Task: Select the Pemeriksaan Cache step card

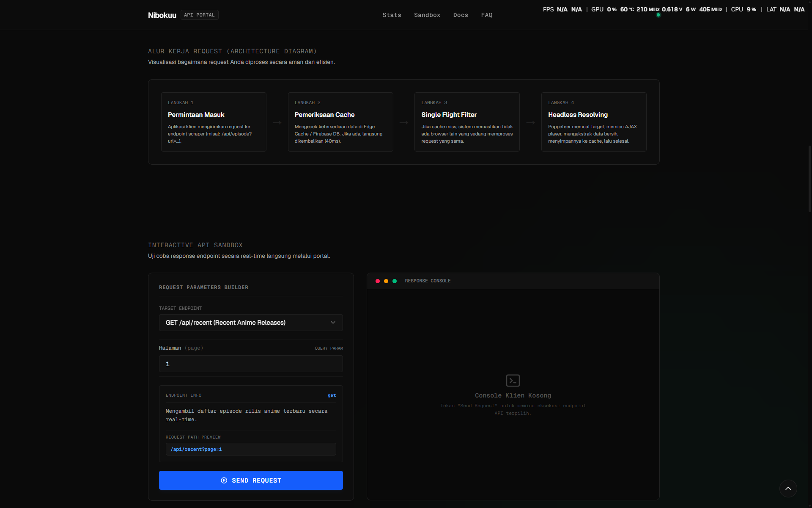Action: point(340,122)
